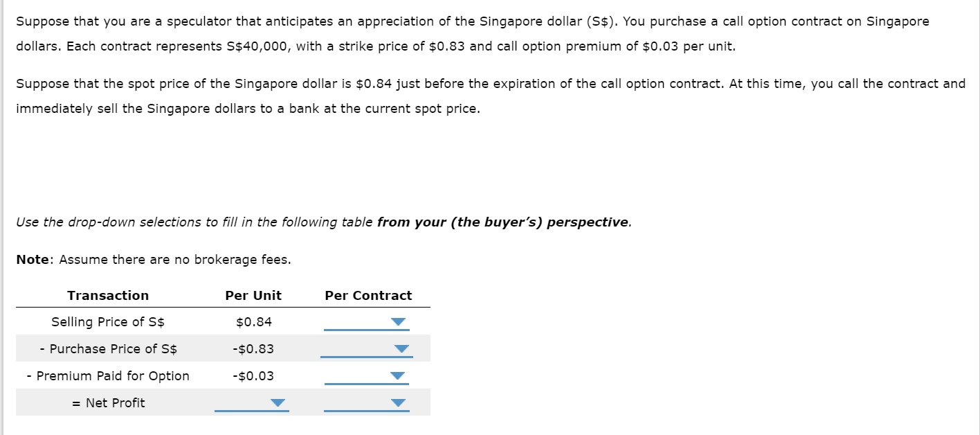Expand the Premium Paid per contract dropdown
Image resolution: width=980 pixels, height=435 pixels.
pyautogui.click(x=367, y=376)
